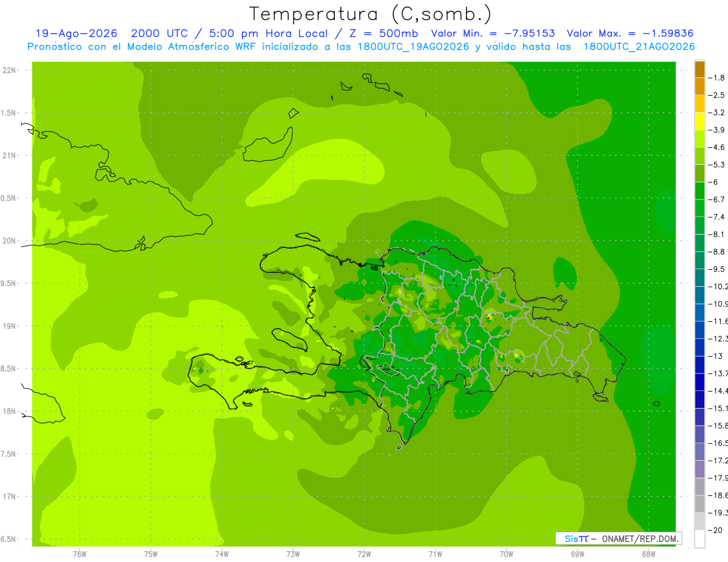Screen dimensions: 728x562
Task: Click the '-13' colorbar value
Action: pos(716,356)
